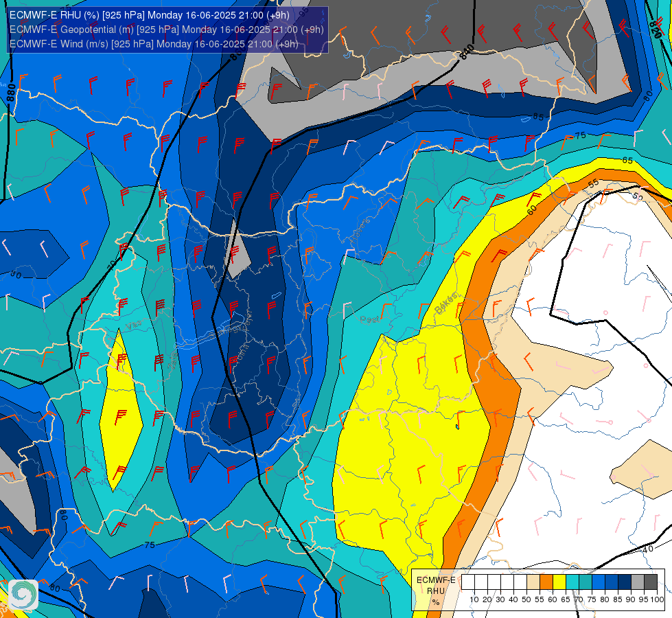
Task: Click the 65 humidity contour label
Action: coord(627,160)
